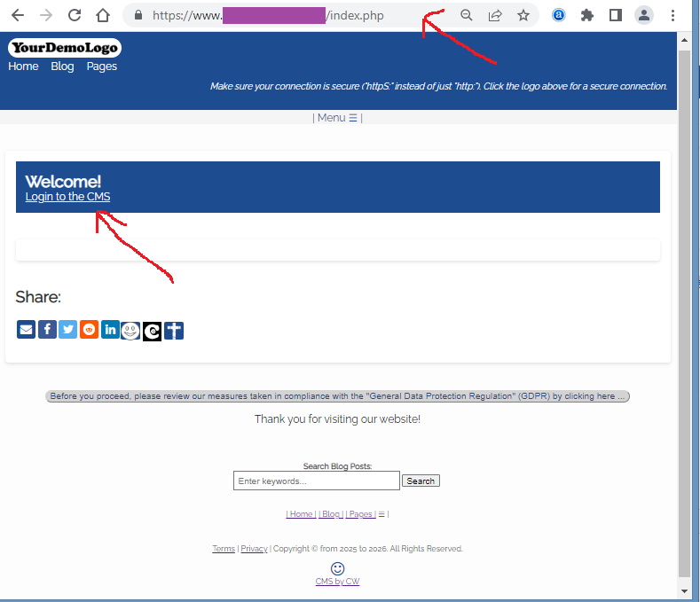Open the browser Extensions puzzle icon
700x602 pixels.
pyautogui.click(x=586, y=15)
